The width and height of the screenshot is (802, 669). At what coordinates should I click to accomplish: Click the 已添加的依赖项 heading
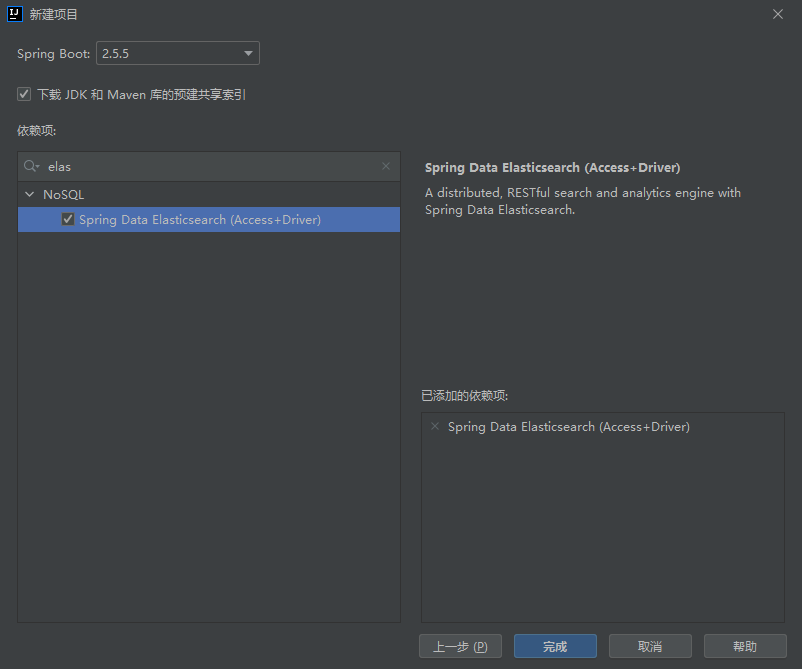(x=464, y=395)
